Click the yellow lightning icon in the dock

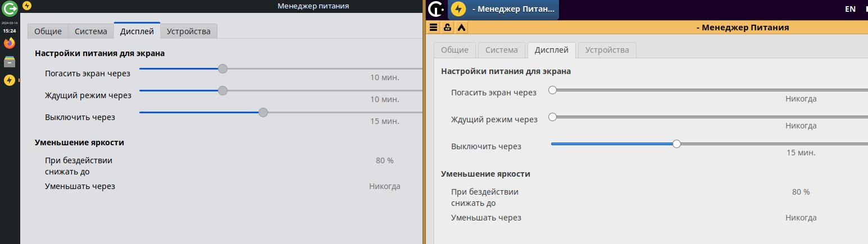[x=9, y=80]
